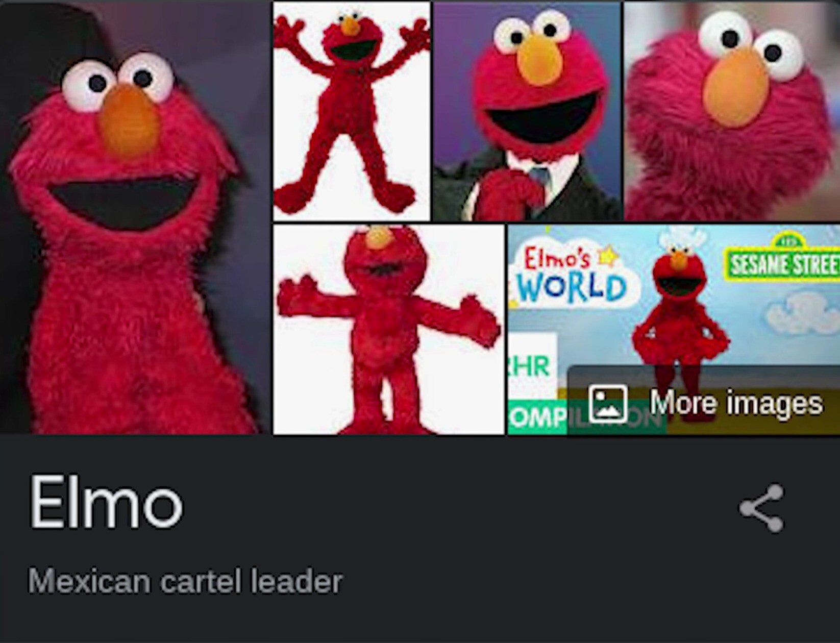Image resolution: width=840 pixels, height=643 pixels.
Task: Click the orange nose on large Elmo portrait
Action: (x=129, y=121)
